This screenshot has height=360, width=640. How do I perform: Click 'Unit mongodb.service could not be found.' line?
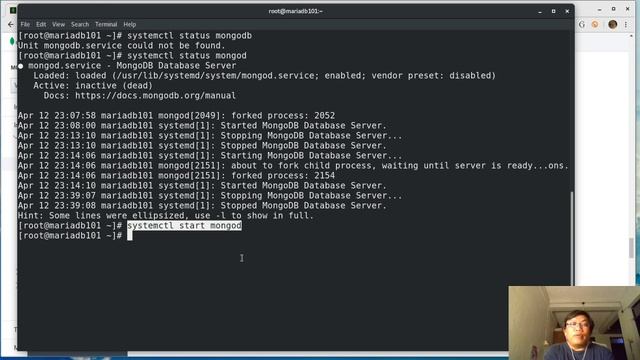coord(121,46)
